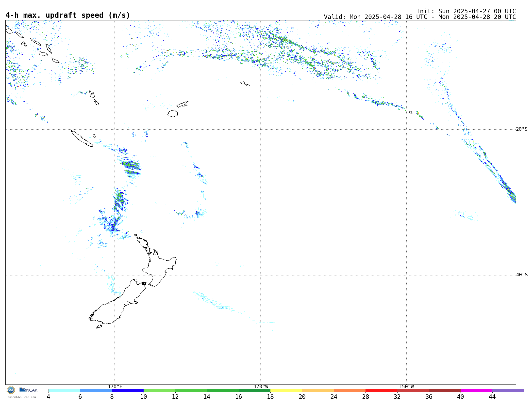Click the '150°W' longitude label
532x400 pixels.
coord(407,387)
